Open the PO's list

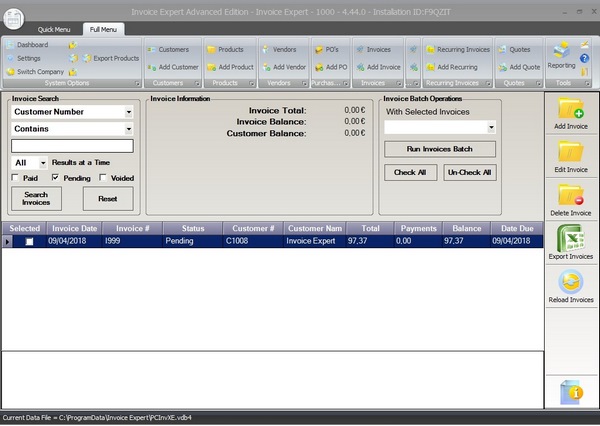point(327,49)
